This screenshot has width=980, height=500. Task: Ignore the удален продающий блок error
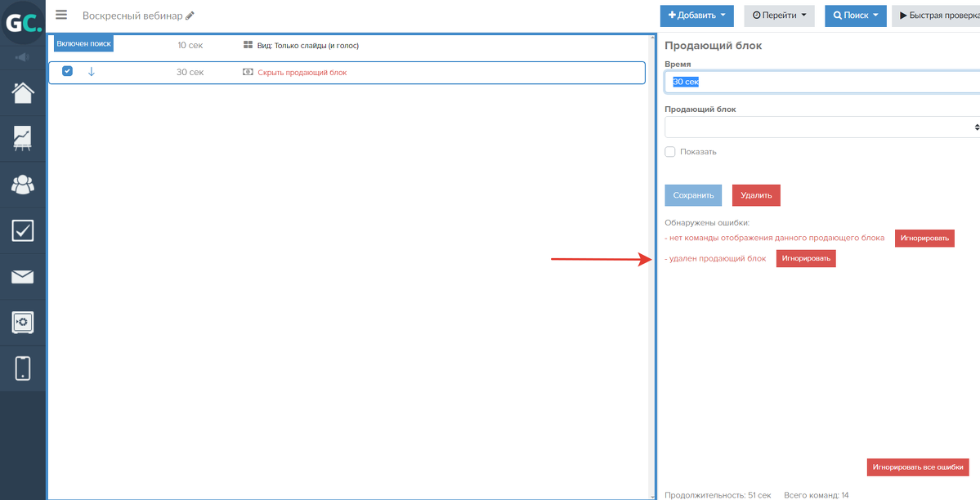(x=806, y=258)
